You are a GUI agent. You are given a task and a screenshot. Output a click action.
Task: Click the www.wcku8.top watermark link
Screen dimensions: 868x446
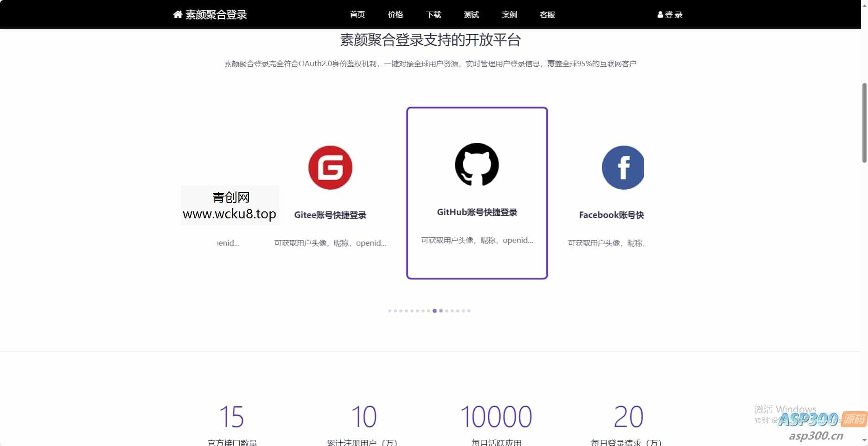click(x=230, y=214)
